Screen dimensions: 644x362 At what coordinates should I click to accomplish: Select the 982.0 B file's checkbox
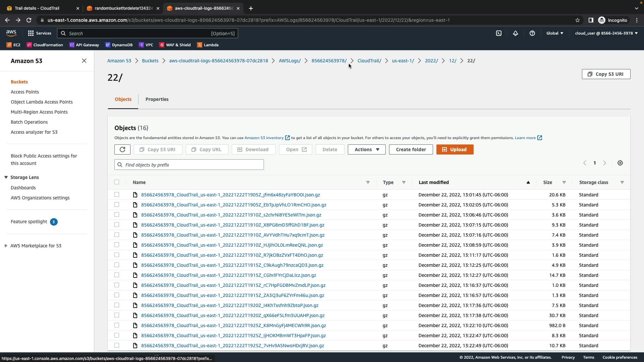117,325
